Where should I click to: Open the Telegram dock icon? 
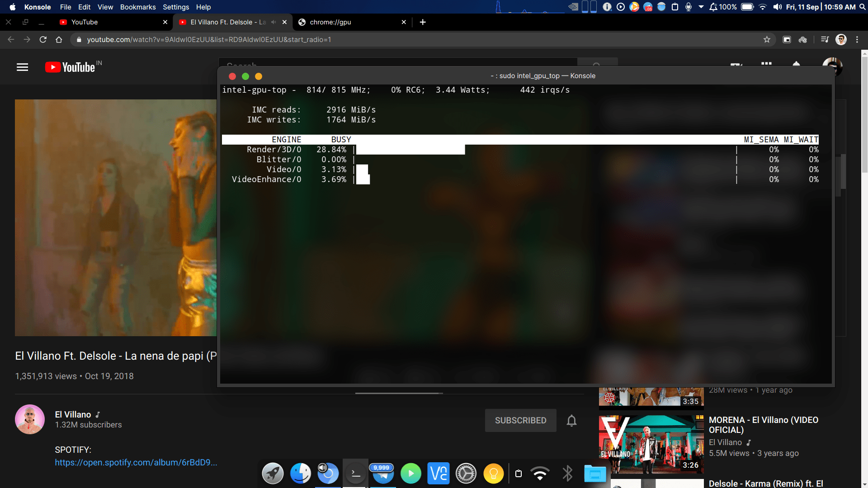tap(383, 474)
